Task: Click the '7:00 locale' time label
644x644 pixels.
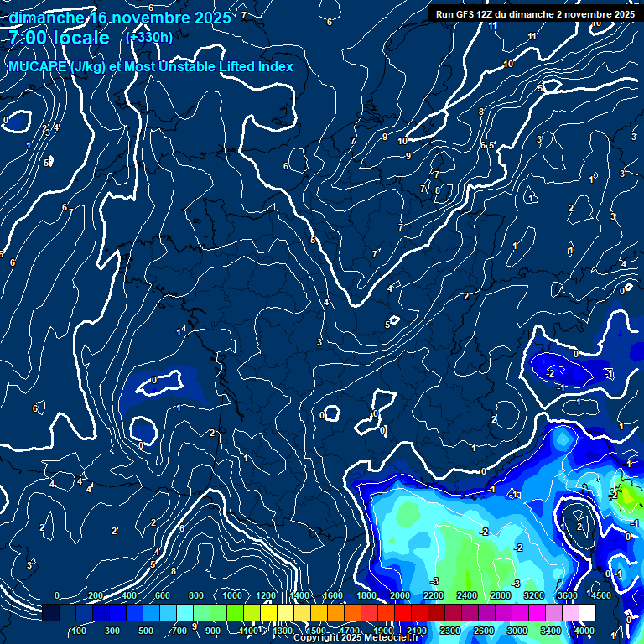Action: pos(60,38)
